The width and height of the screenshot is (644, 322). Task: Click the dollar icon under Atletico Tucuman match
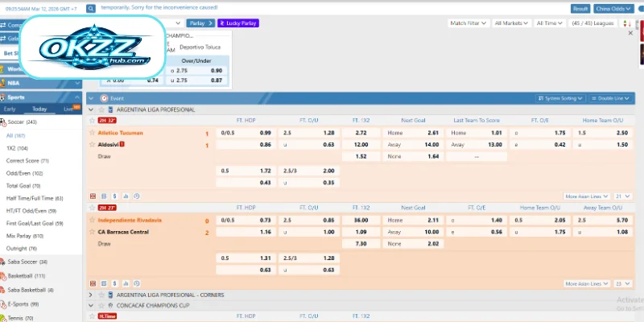[x=115, y=196]
